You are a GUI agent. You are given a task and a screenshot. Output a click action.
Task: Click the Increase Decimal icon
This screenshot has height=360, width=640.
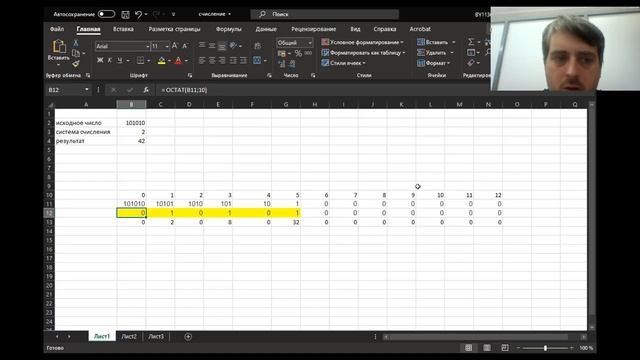[282, 64]
